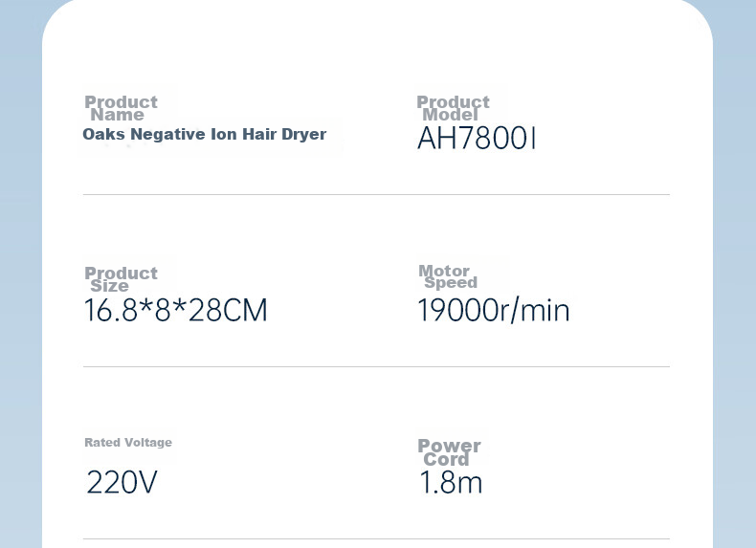Click the divider line under the product size row

[x=376, y=367]
